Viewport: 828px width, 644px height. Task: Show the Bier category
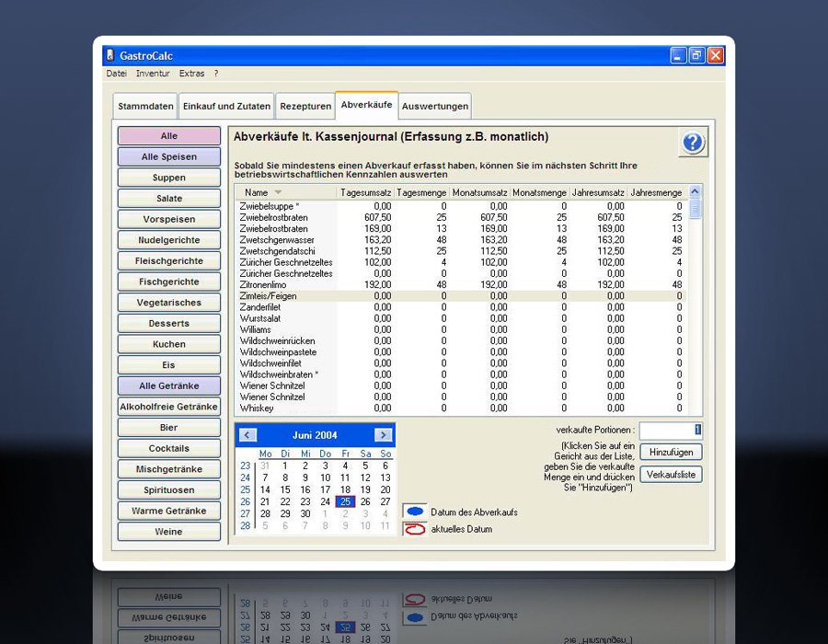pos(169,428)
